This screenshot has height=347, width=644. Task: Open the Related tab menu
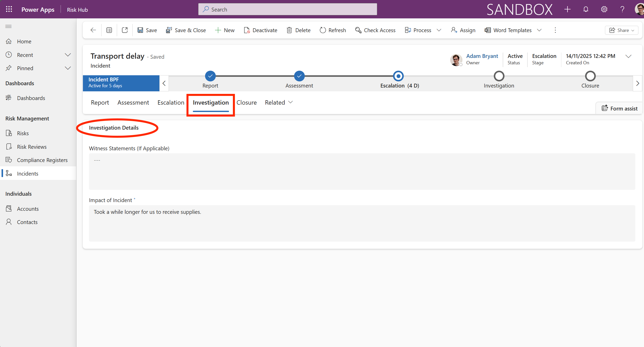[x=279, y=103]
